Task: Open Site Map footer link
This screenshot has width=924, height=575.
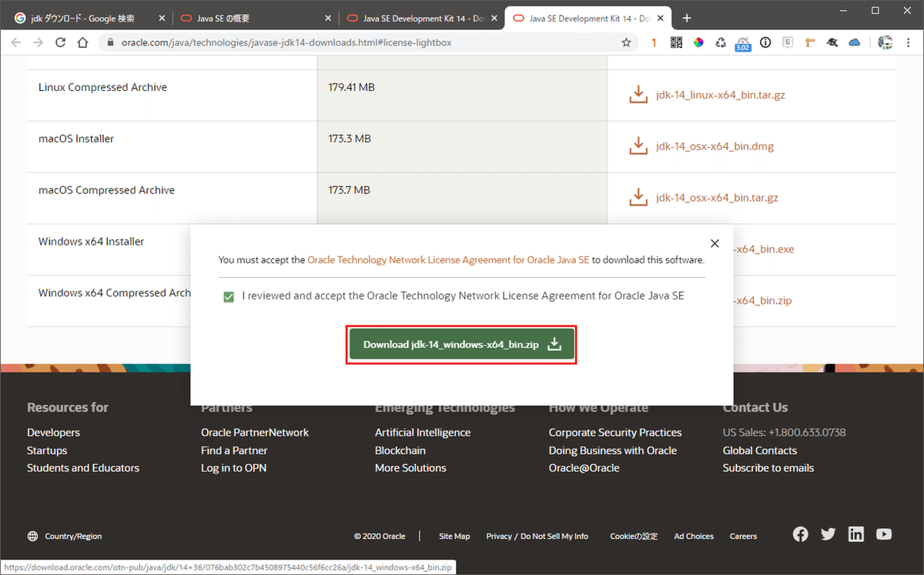Action: tap(454, 537)
